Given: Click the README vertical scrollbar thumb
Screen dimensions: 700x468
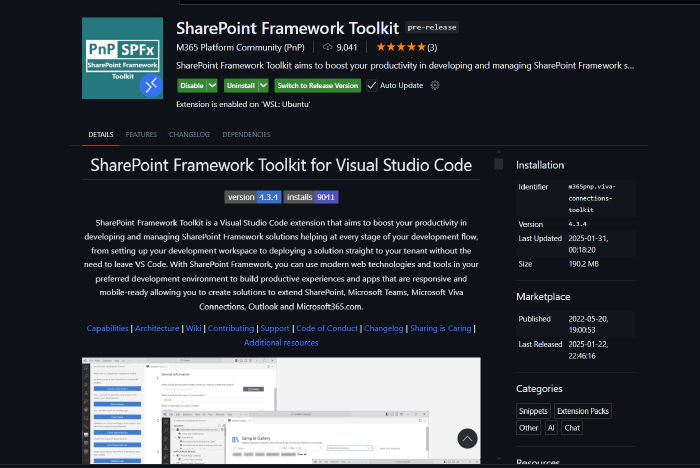Looking at the screenshot, I should [498, 164].
